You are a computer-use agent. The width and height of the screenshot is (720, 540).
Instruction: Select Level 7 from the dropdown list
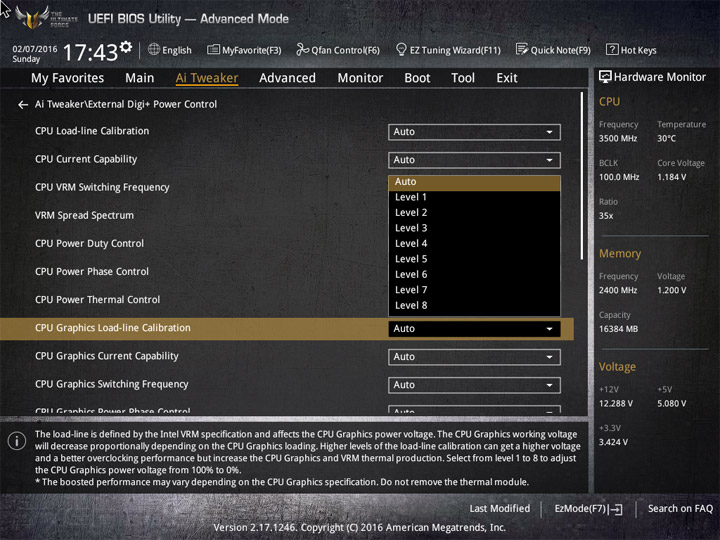pos(474,290)
